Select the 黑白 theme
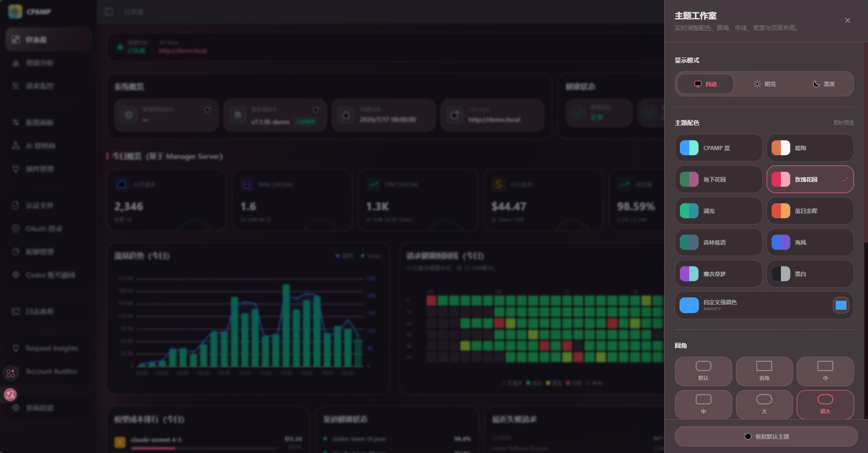The image size is (868, 453). point(810,274)
